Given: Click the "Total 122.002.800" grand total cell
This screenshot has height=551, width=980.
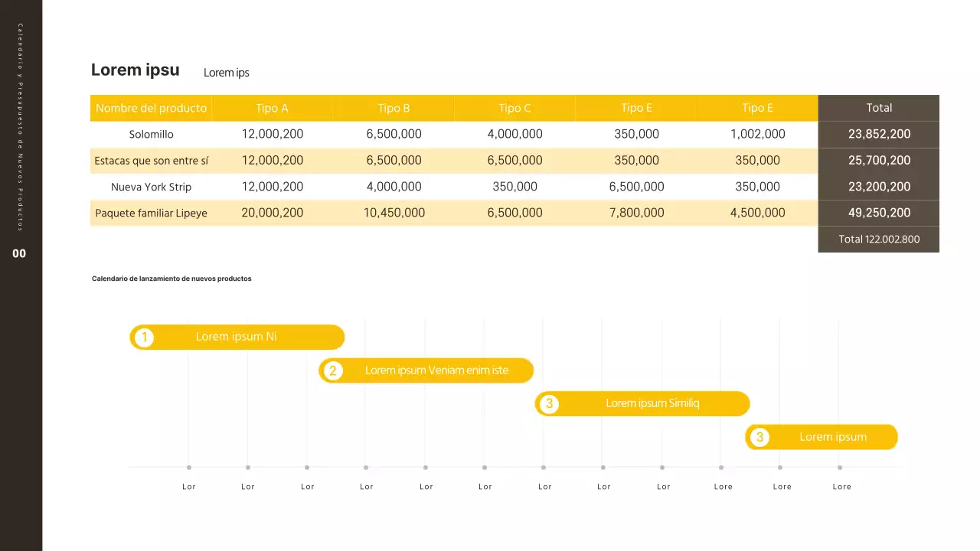Looking at the screenshot, I should 878,239.
